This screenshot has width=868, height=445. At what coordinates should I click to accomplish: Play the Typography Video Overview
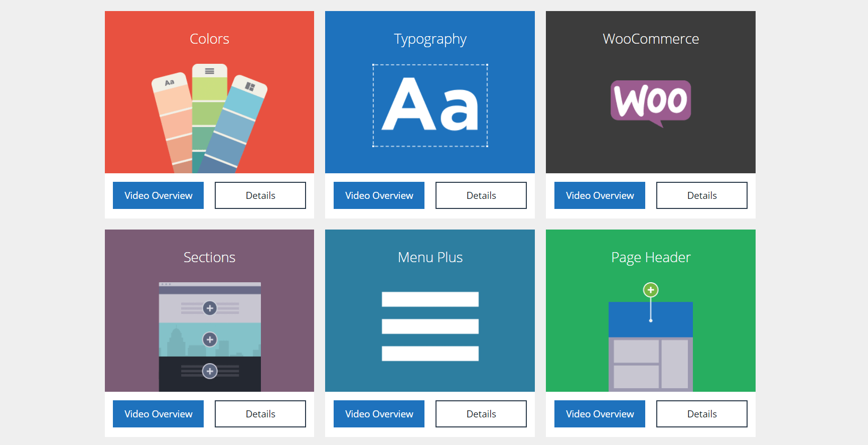click(x=379, y=195)
